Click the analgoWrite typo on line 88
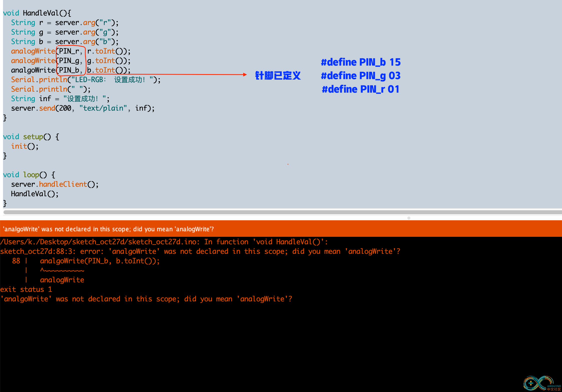The width and height of the screenshot is (562, 392). tap(33, 70)
